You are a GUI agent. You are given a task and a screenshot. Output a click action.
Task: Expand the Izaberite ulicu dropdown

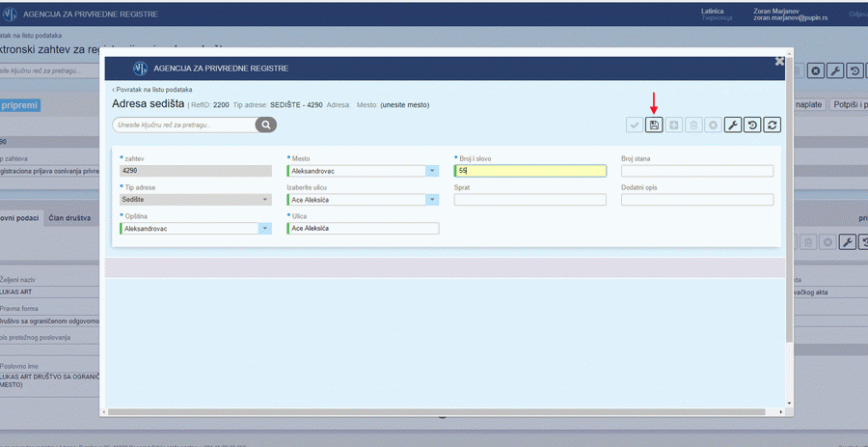[432, 200]
